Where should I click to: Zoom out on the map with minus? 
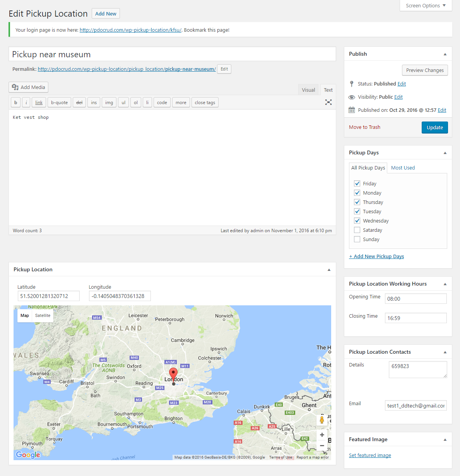tap(322, 445)
